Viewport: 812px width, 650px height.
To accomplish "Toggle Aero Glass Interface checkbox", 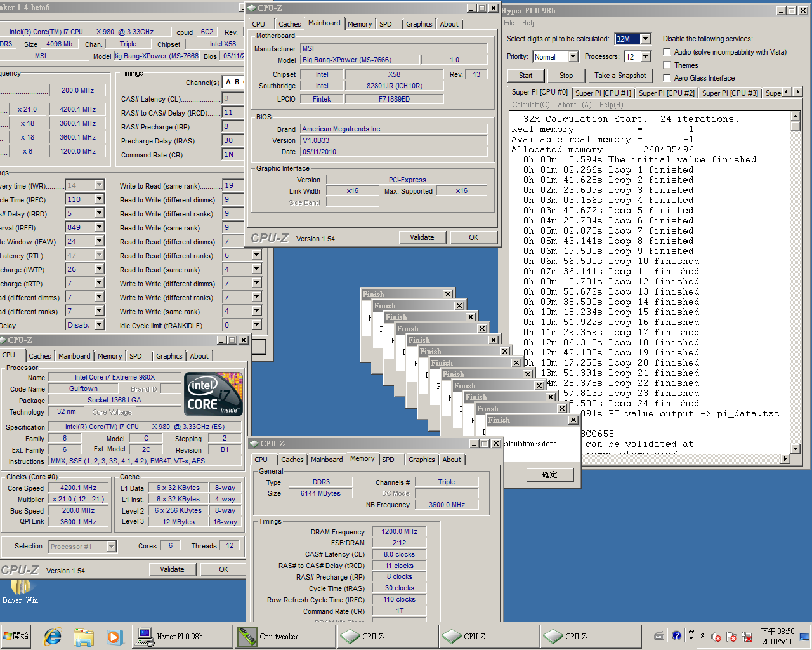I will (x=667, y=77).
